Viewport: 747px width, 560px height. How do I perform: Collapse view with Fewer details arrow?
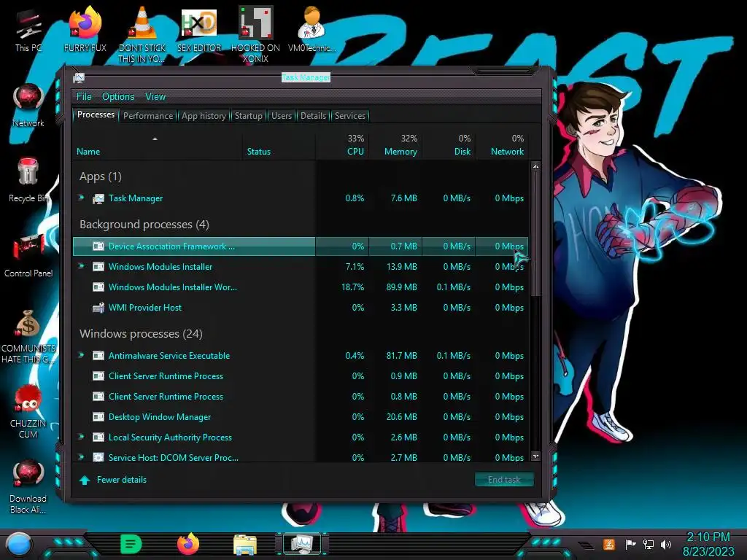click(x=85, y=480)
